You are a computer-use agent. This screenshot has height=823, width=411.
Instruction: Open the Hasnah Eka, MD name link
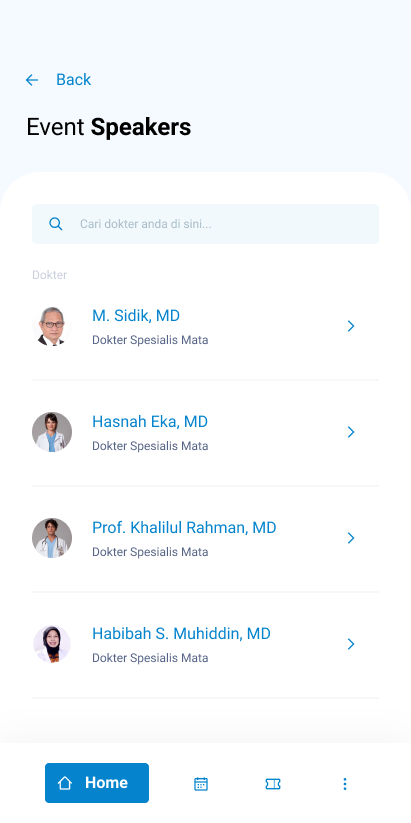click(x=150, y=421)
